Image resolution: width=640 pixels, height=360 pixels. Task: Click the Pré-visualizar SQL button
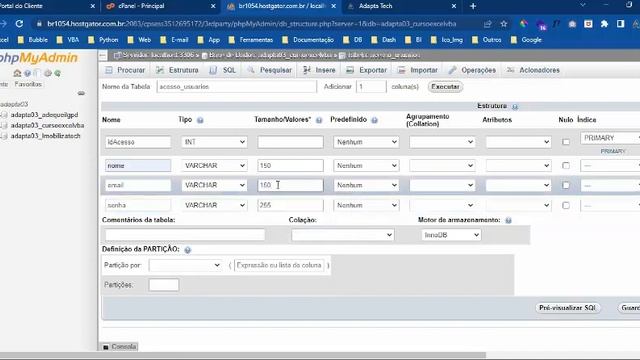[x=567, y=308]
